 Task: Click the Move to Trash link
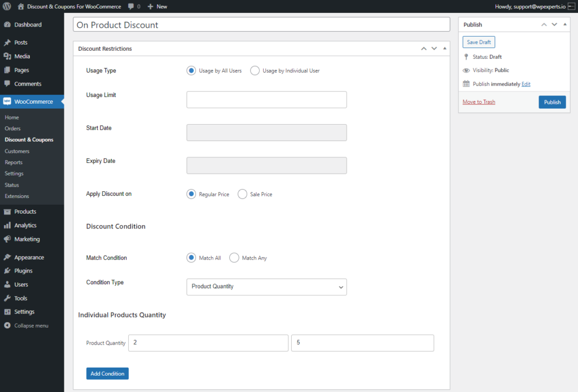479,102
